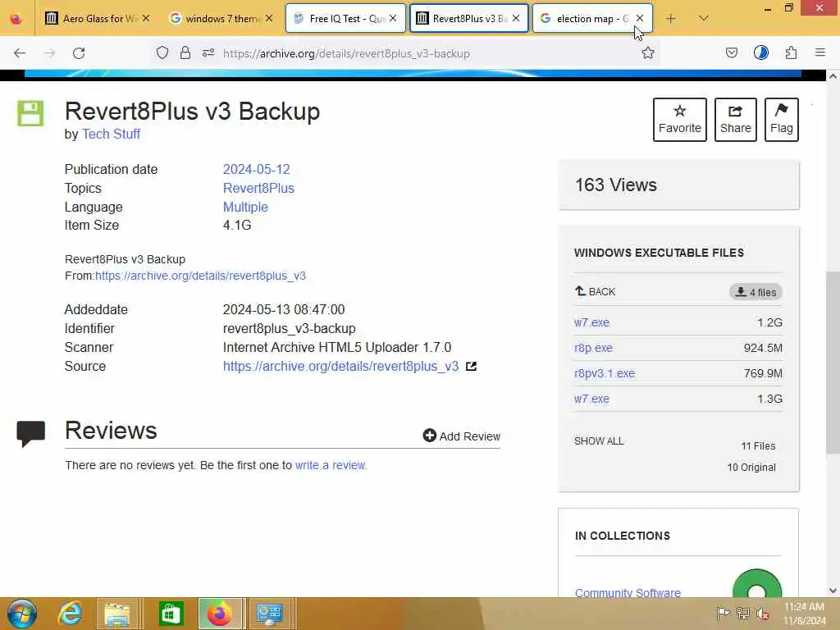Click the external link icon beside Source
Image resolution: width=840 pixels, height=630 pixels.
[x=471, y=367]
